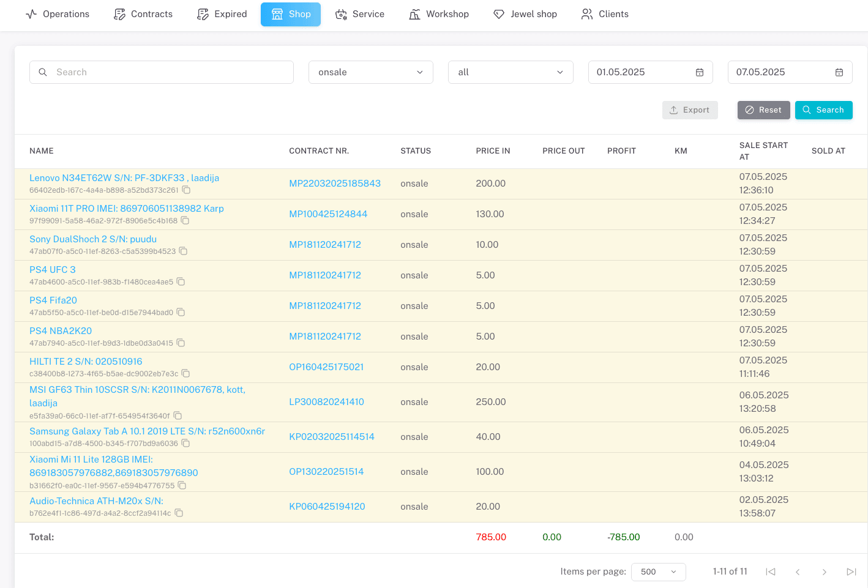Select the Contracts section icon

point(118,13)
